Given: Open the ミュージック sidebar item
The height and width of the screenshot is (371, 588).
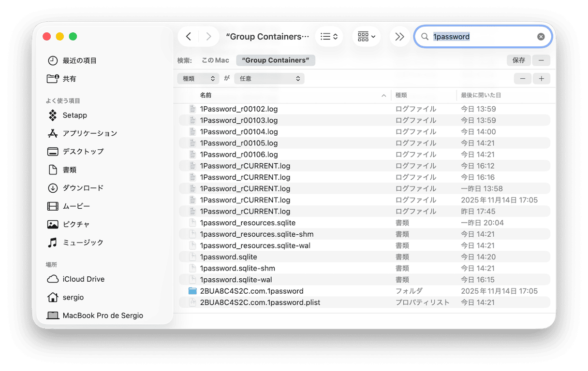Looking at the screenshot, I should click(x=83, y=243).
